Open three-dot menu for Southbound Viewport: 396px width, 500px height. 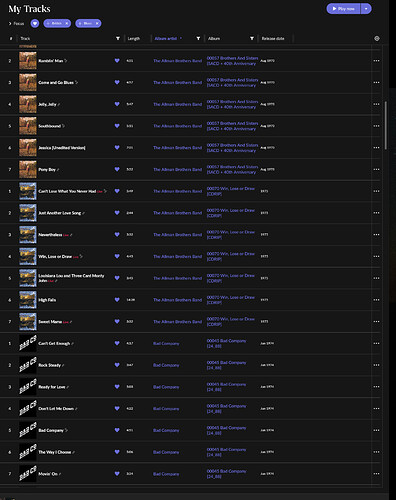376,126
